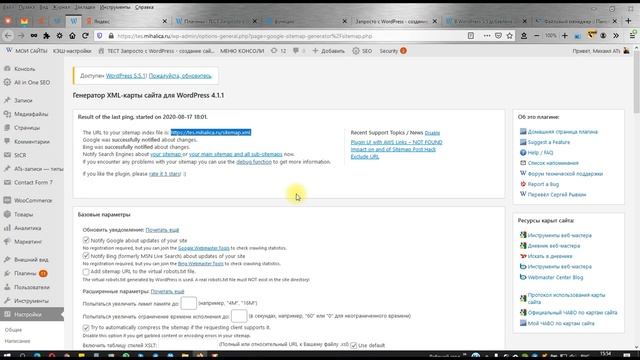The height and width of the screenshot is (360, 640).
Task: Toggle Notify Bing about updates checkbox
Action: [86, 256]
